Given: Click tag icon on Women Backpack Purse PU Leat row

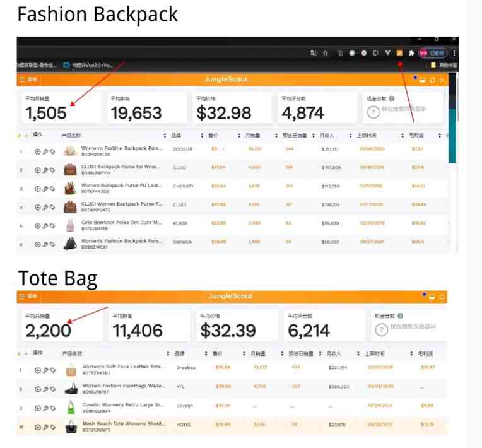Looking at the screenshot, I should click(x=52, y=189).
